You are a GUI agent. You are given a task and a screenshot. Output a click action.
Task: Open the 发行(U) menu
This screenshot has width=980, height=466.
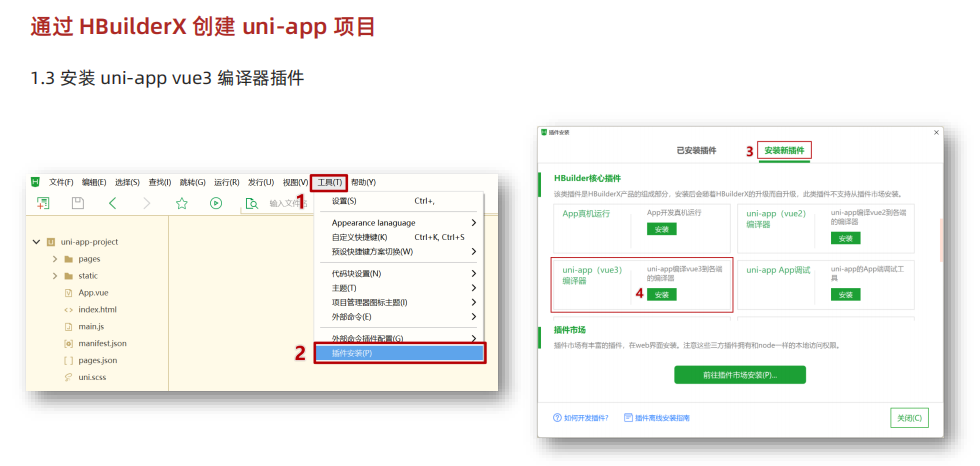(x=261, y=182)
